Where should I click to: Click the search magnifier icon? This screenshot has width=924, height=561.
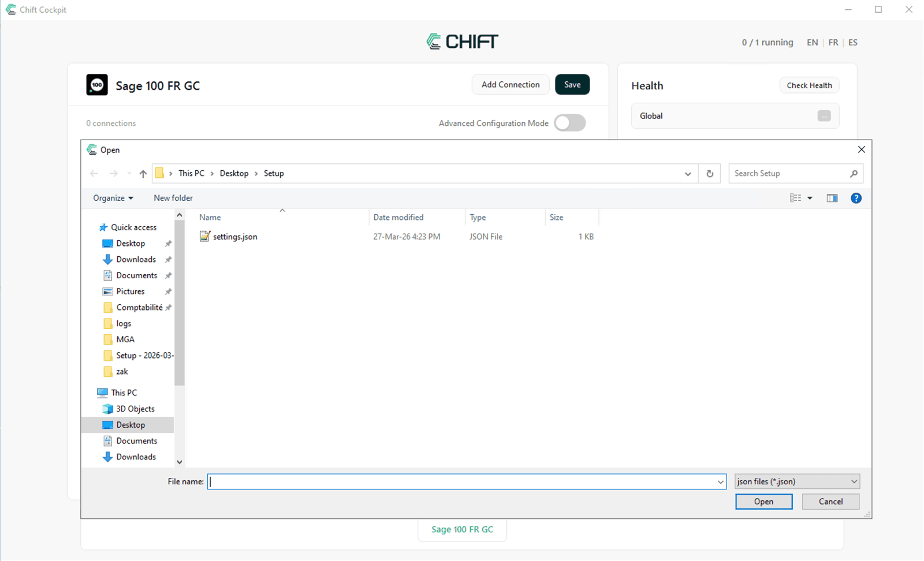(x=854, y=174)
